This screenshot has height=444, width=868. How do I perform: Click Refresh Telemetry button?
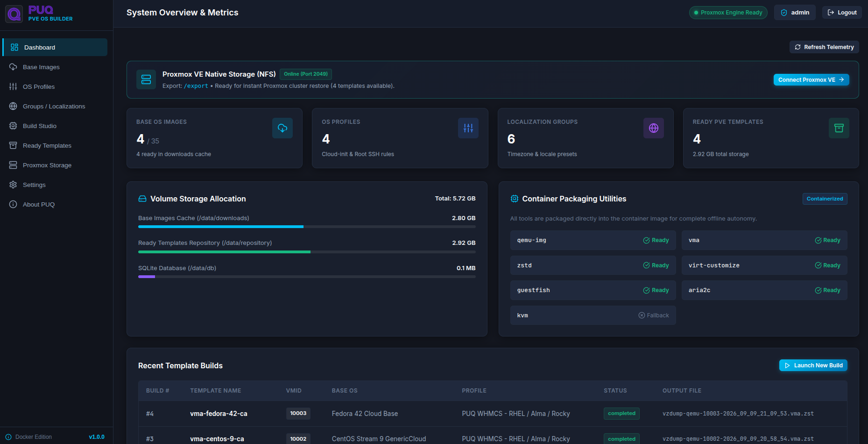[824, 47]
